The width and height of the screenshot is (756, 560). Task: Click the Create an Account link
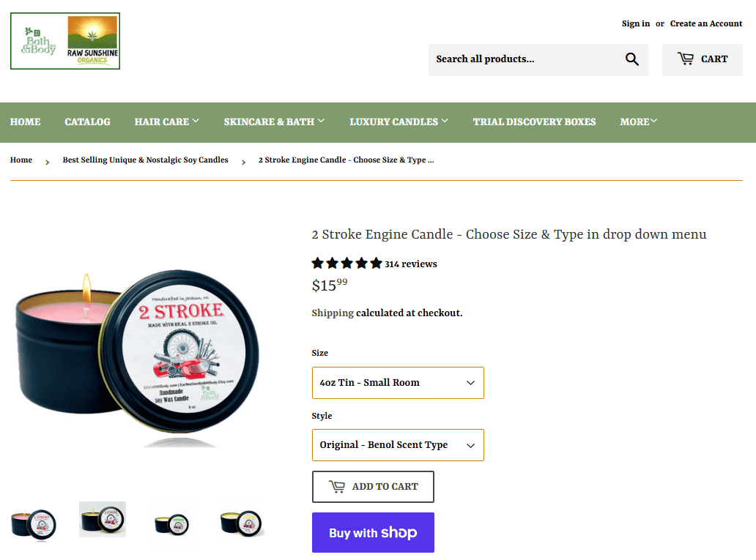[x=706, y=23]
